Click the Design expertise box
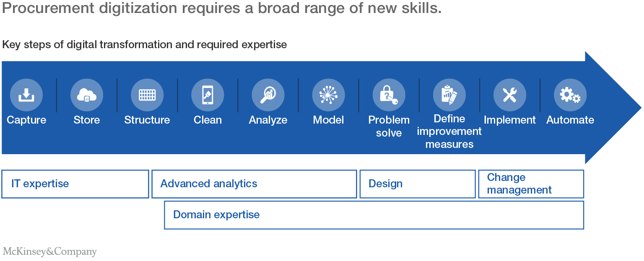Viewport: 644px width, 261px height. coord(418,184)
